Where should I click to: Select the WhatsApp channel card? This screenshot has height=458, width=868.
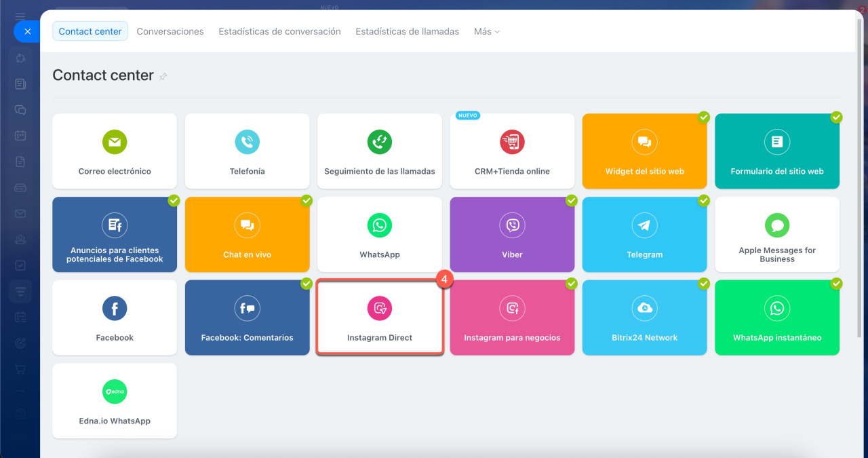point(380,234)
